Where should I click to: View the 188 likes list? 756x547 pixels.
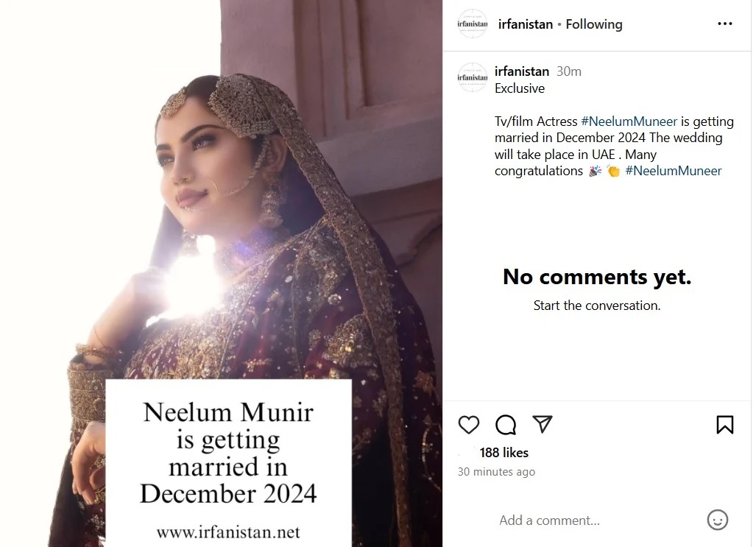tap(504, 453)
